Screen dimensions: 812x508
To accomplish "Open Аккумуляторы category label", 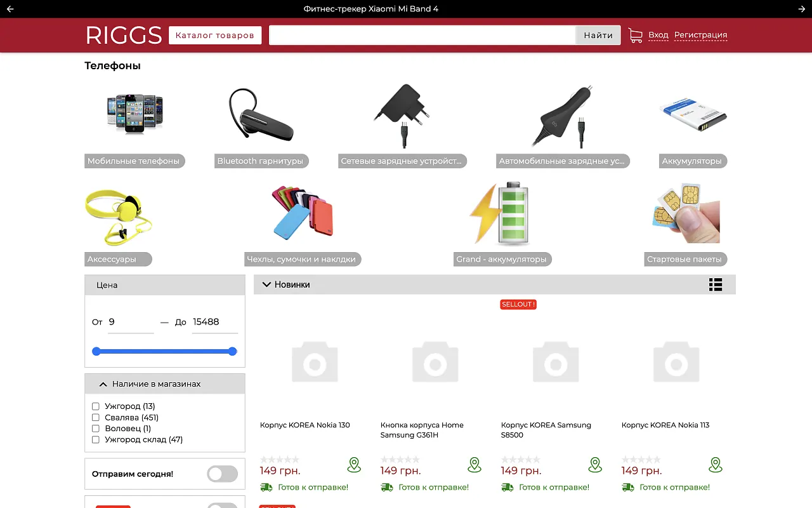I will pos(693,161).
